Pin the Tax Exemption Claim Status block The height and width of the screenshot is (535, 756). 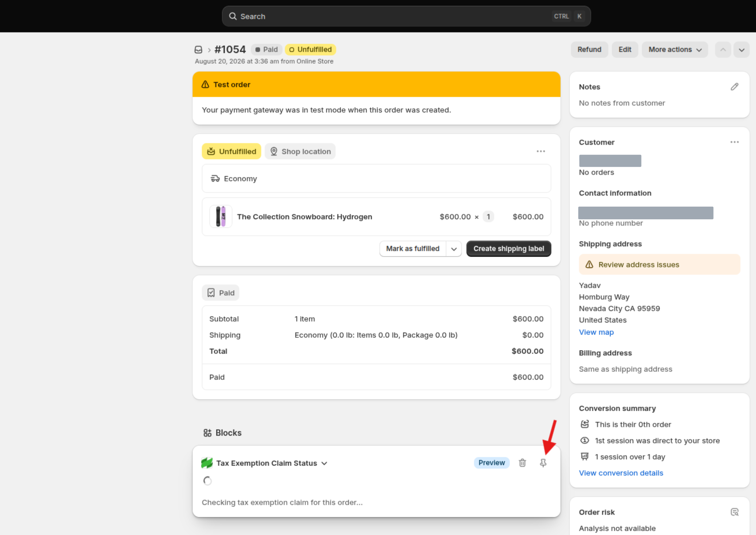543,463
